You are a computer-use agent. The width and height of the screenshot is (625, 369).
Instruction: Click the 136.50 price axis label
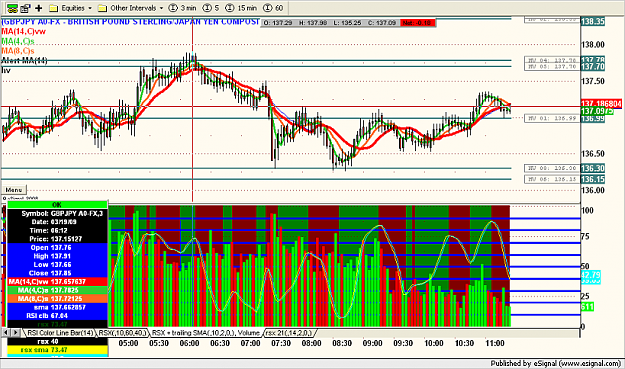tap(593, 154)
